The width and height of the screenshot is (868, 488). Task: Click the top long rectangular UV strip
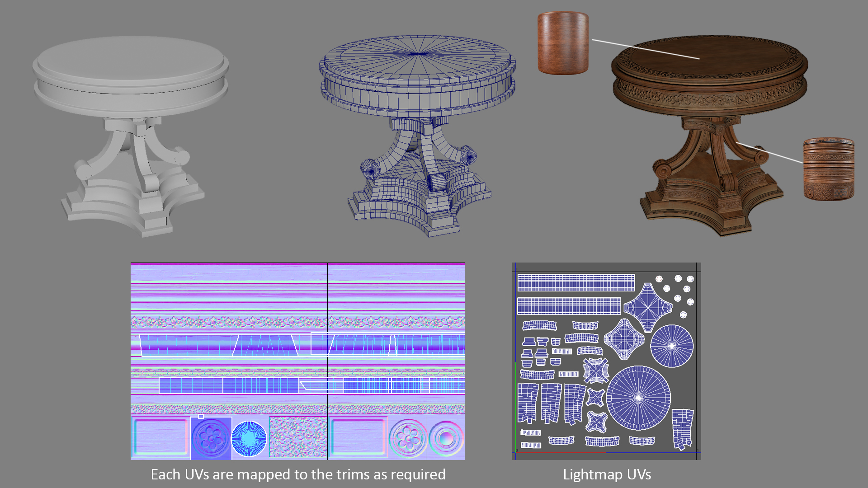[x=576, y=282]
